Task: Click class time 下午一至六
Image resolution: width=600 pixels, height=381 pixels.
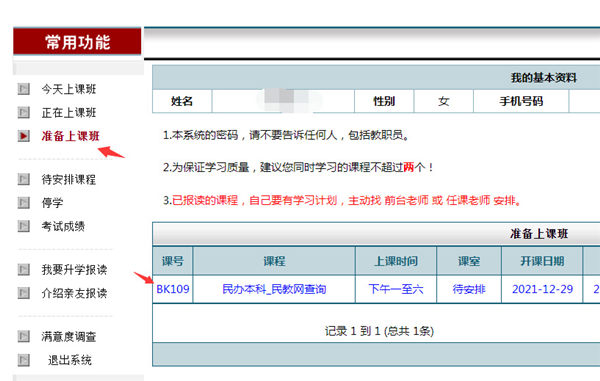Action: coord(396,289)
